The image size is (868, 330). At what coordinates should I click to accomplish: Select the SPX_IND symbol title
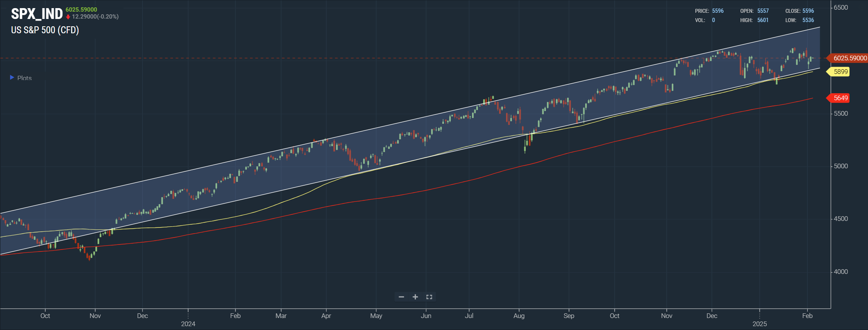click(x=37, y=14)
